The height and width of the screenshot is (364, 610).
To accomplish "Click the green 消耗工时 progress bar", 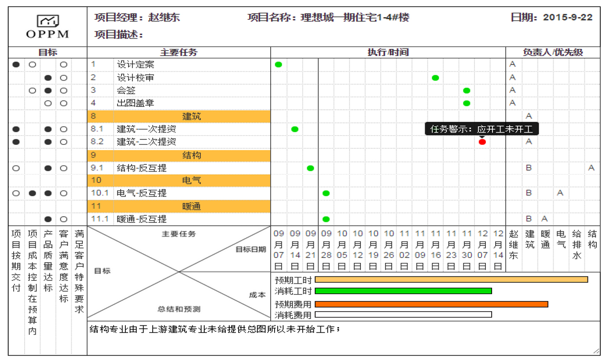I will click(403, 291).
